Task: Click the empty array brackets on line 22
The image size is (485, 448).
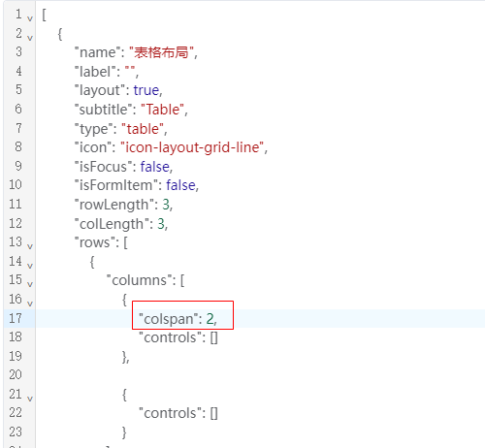Action: point(214,414)
